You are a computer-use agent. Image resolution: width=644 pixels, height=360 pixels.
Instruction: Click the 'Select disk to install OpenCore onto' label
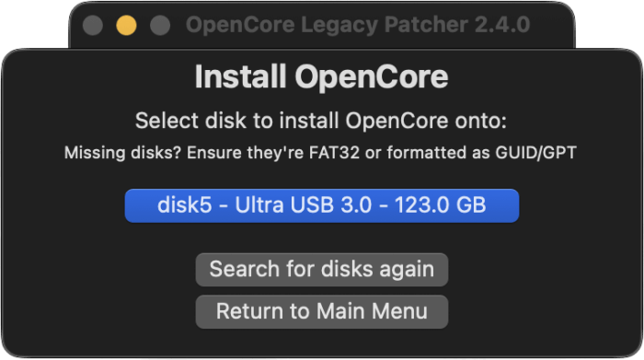tap(321, 121)
